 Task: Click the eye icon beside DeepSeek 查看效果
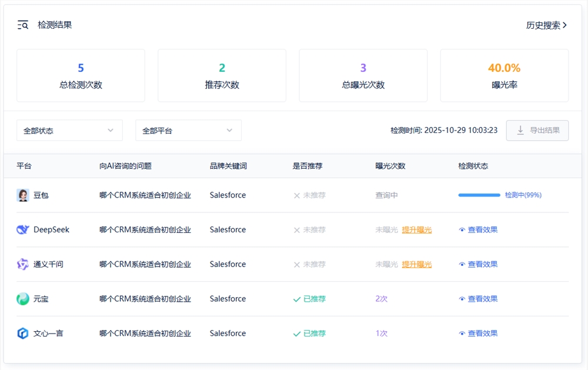click(462, 229)
